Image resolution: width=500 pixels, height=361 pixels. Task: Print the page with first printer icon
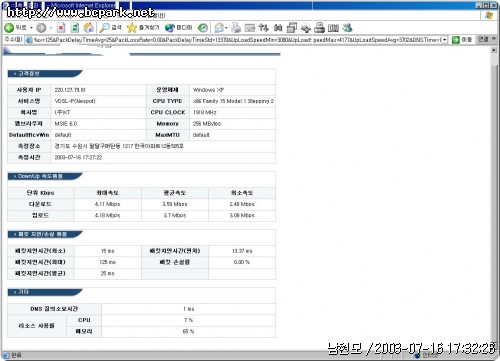[236, 28]
